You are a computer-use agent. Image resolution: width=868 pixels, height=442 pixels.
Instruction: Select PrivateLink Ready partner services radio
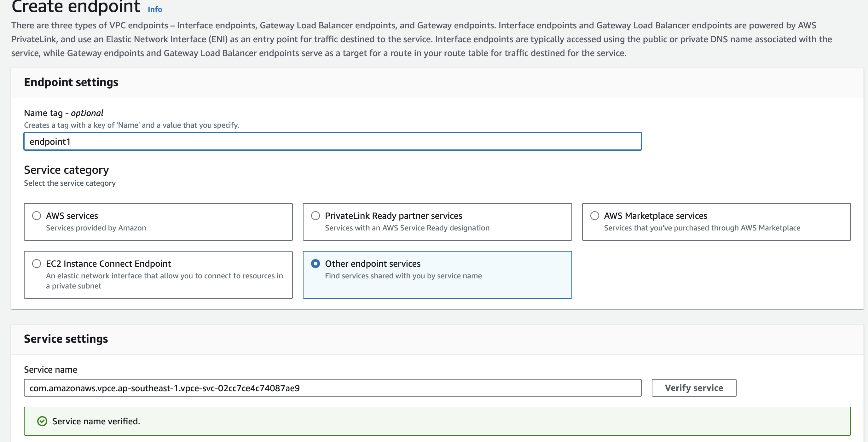coord(315,215)
